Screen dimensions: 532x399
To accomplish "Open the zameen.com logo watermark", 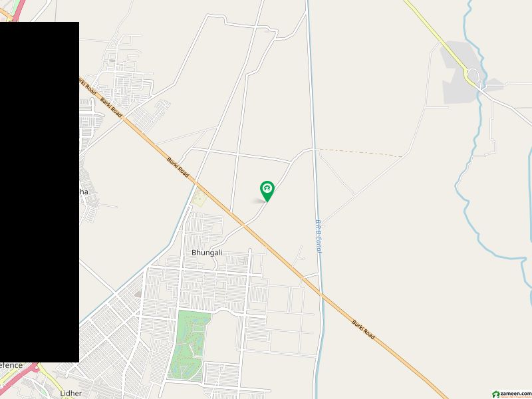I will click(511, 394).
